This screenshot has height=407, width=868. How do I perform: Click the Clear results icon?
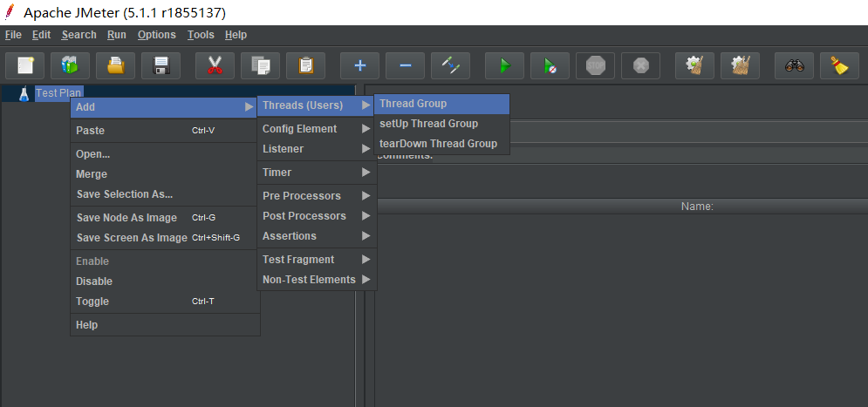694,66
